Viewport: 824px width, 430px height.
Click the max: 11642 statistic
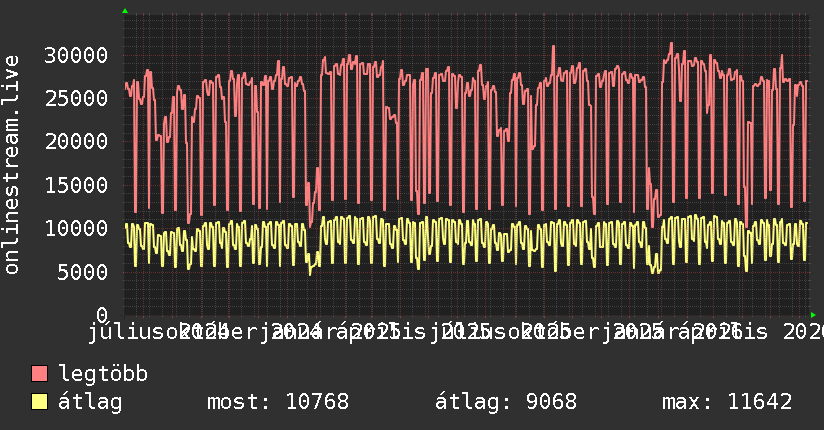click(727, 402)
